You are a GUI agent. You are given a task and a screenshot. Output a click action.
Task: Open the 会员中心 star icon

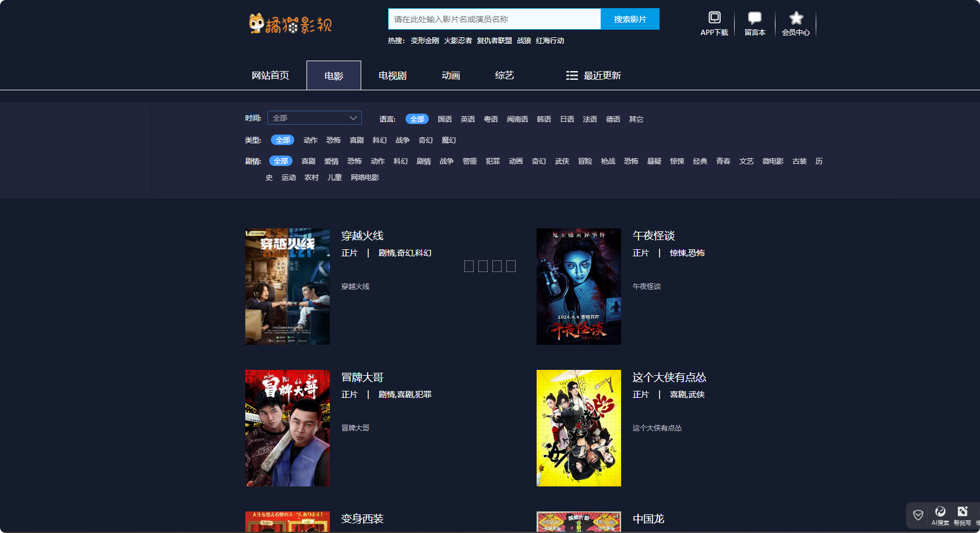(x=796, y=18)
